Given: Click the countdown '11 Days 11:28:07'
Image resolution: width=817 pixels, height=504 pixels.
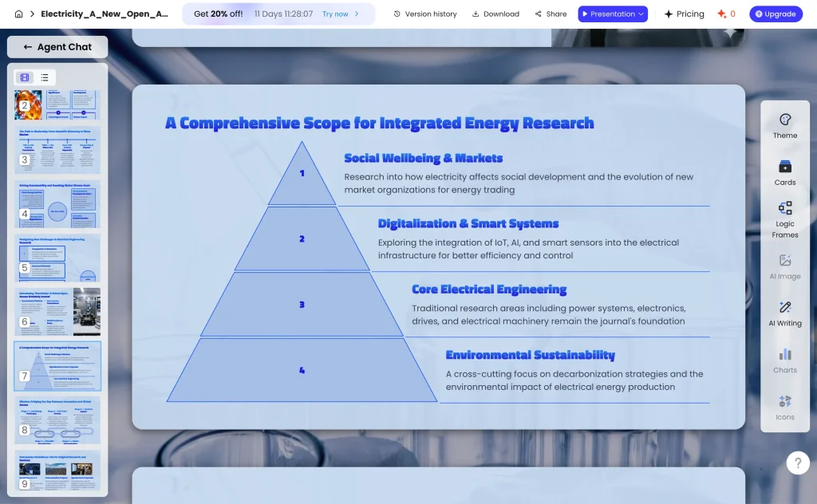Looking at the screenshot, I should pos(283,14).
